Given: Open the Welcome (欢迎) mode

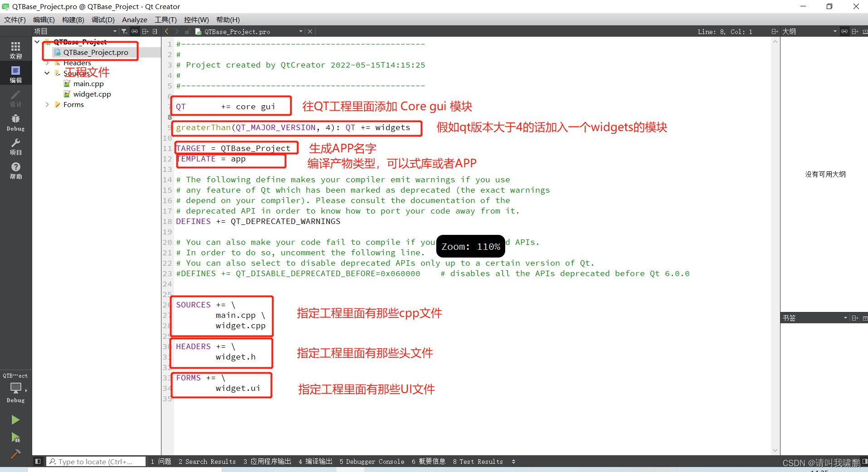Looking at the screenshot, I should pyautogui.click(x=16, y=50).
